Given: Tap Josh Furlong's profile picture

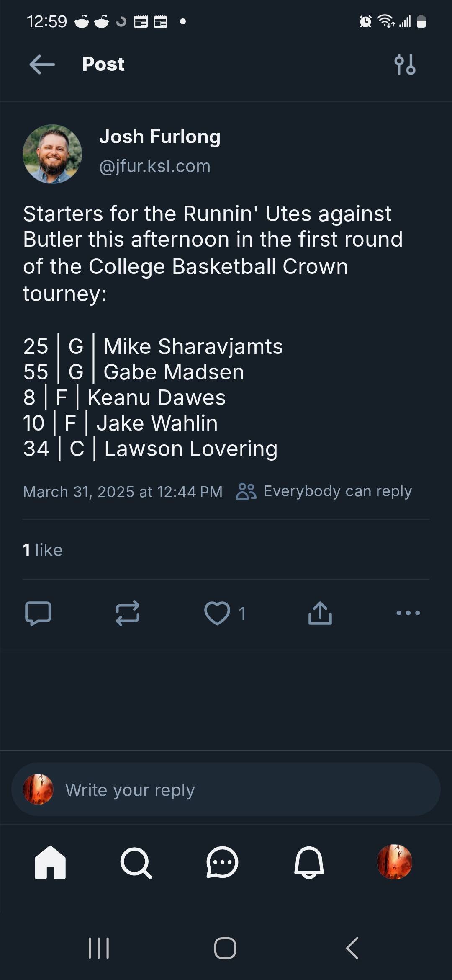Looking at the screenshot, I should [x=52, y=154].
